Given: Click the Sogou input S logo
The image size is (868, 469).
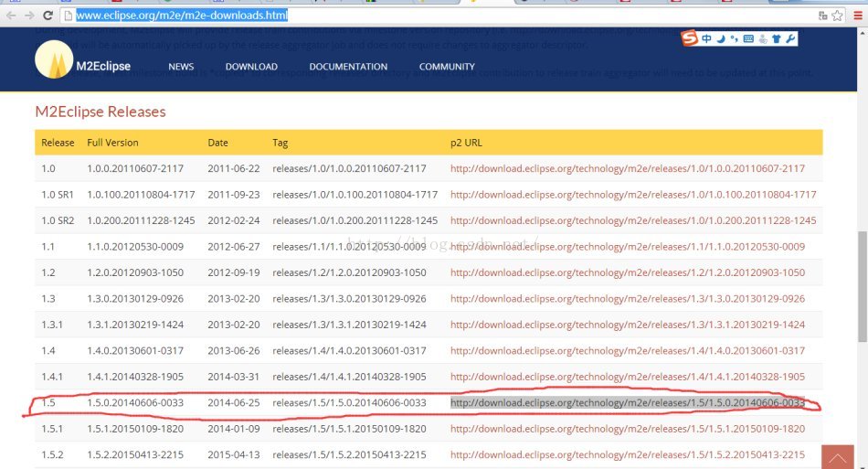Looking at the screenshot, I should point(689,38).
